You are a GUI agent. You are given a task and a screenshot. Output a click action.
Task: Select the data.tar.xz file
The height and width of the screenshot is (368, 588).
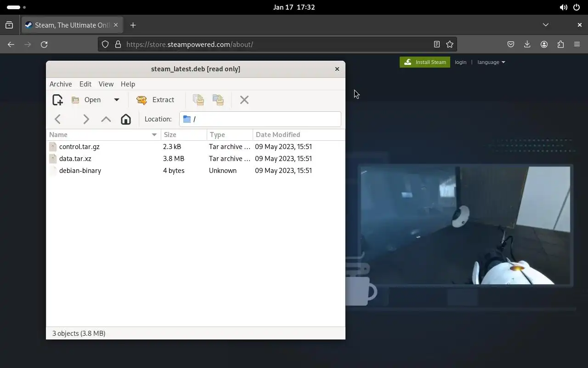click(196, 159)
